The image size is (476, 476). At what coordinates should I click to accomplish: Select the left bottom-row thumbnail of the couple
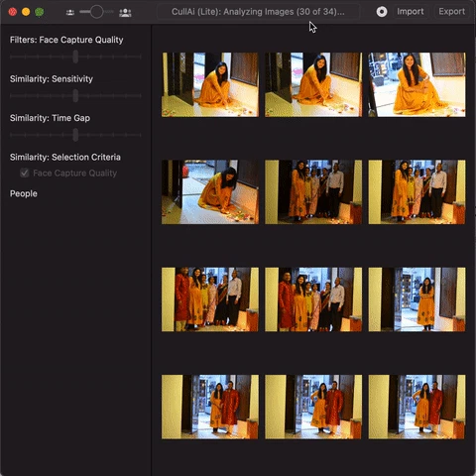point(210,407)
